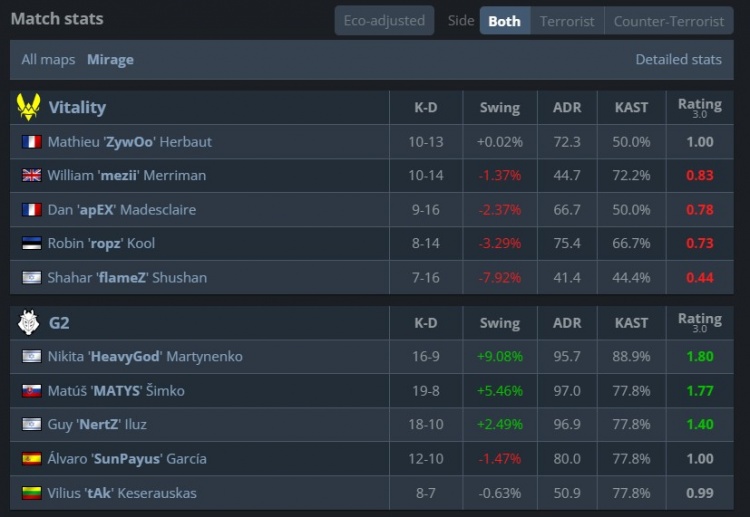This screenshot has width=750, height=517.
Task: Open HeavyGod's player profile
Action: (x=145, y=357)
